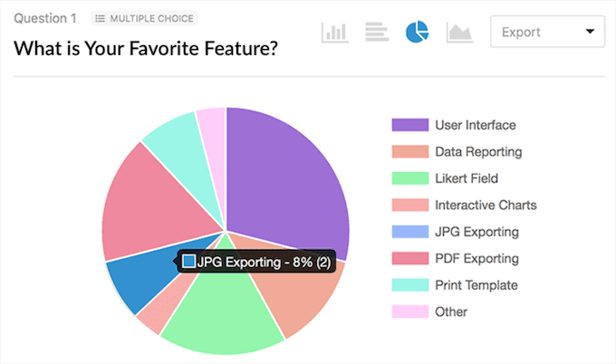
Task: Open the Export dropdown
Action: coord(547,32)
